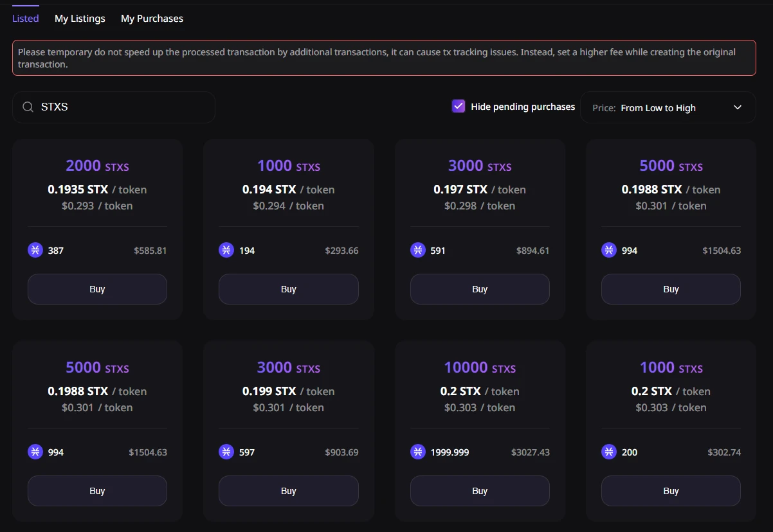Buy the 10000 STXS listing
The image size is (773, 532).
pyautogui.click(x=480, y=491)
